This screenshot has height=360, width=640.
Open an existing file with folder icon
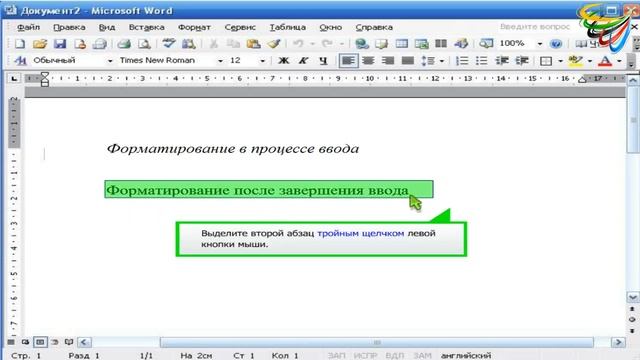tap(40, 44)
